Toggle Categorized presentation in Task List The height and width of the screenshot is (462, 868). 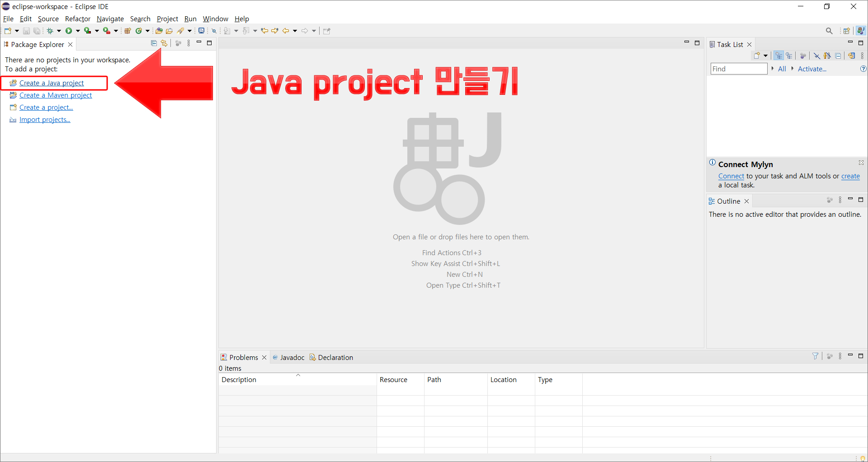point(778,56)
